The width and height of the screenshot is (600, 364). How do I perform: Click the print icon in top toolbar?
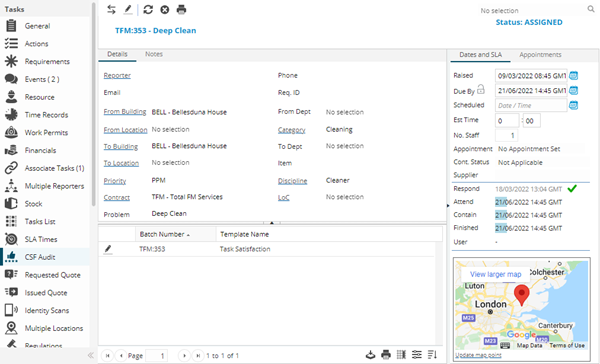pyautogui.click(x=181, y=10)
